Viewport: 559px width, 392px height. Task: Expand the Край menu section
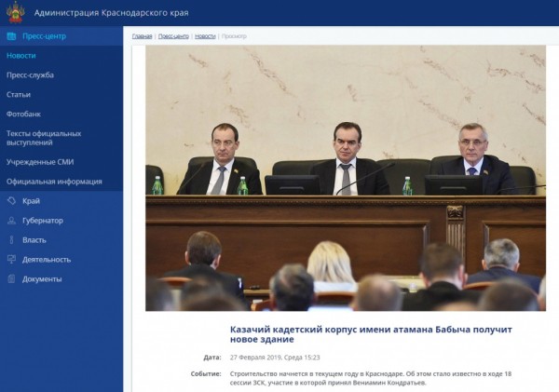(31, 201)
